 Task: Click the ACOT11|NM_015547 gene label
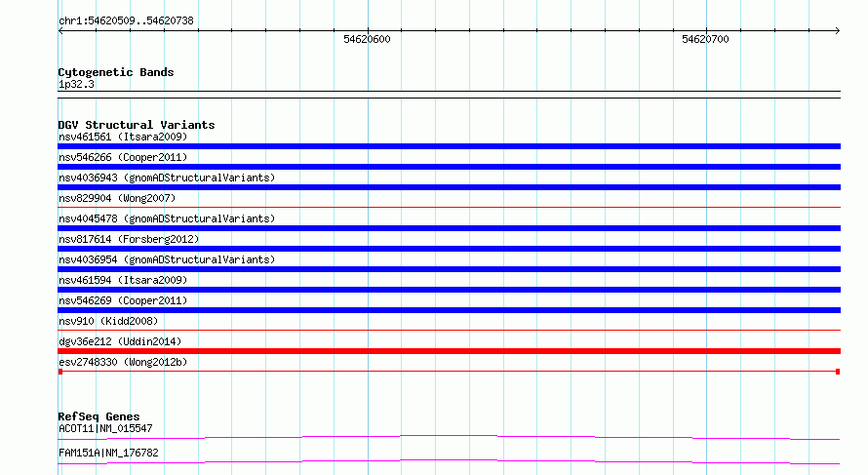[x=105, y=428]
